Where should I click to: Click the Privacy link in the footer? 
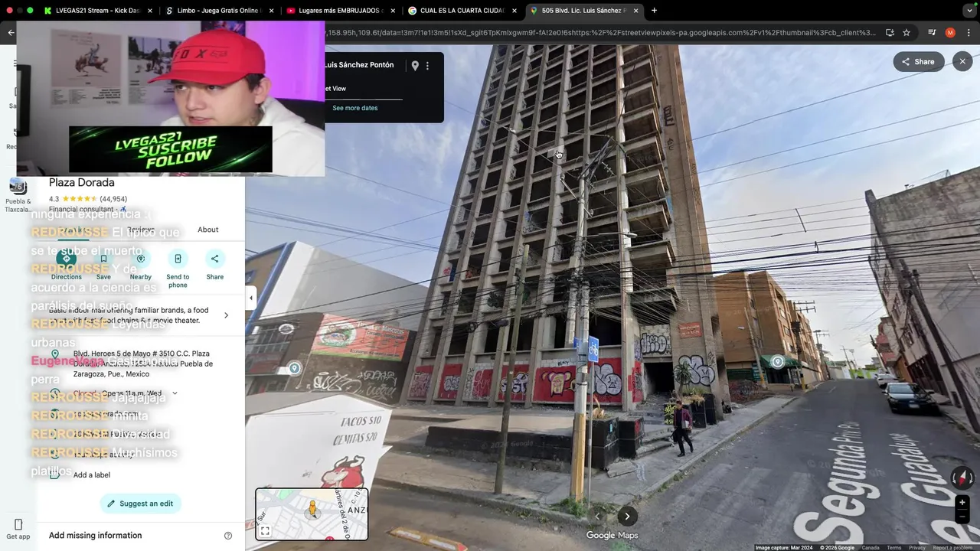[x=916, y=548]
